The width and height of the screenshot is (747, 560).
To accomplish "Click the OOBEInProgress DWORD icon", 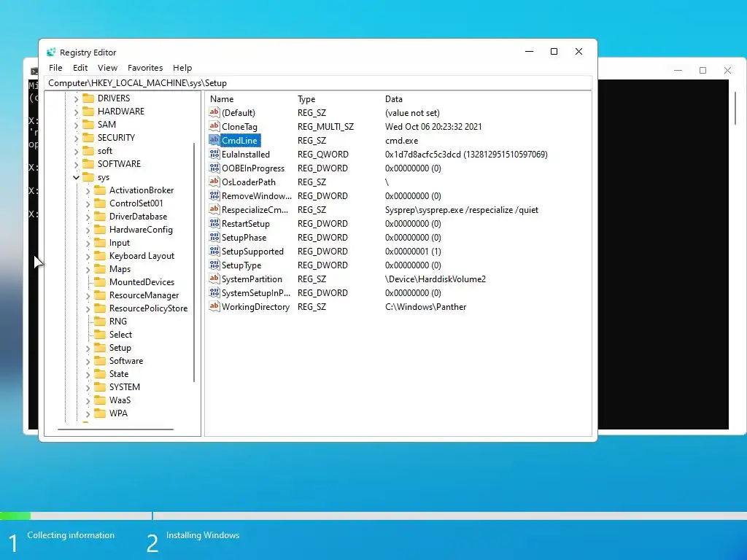I will click(x=214, y=168).
